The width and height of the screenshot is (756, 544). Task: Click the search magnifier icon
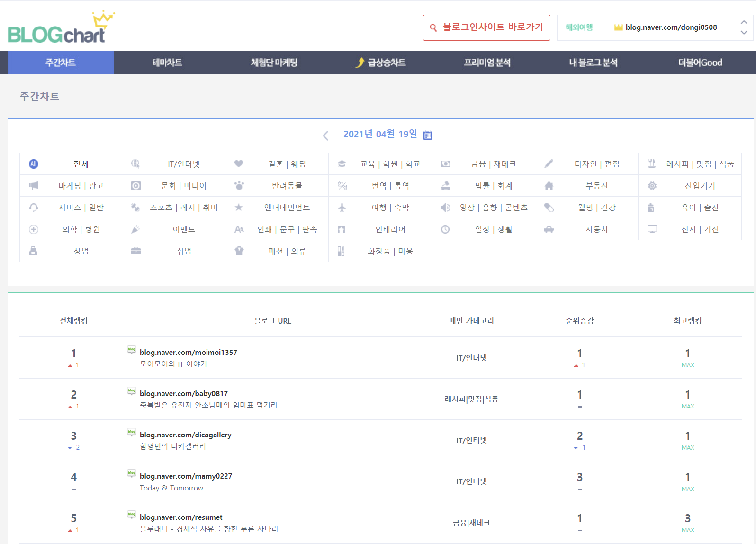(433, 28)
